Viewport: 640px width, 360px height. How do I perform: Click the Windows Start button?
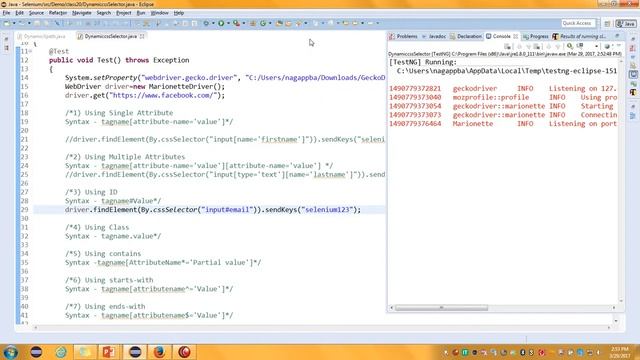(11, 352)
